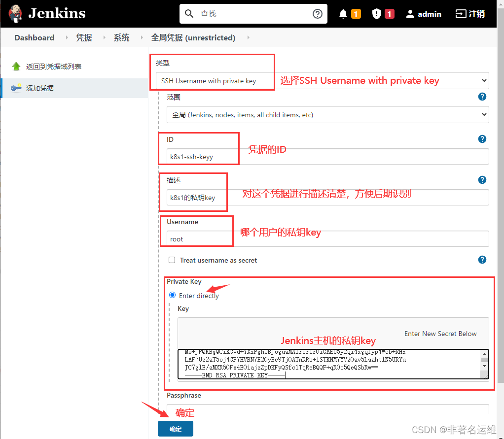This screenshot has width=504, height=439.
Task: Enable Treat username as secret checkbox
Action: coord(172,260)
